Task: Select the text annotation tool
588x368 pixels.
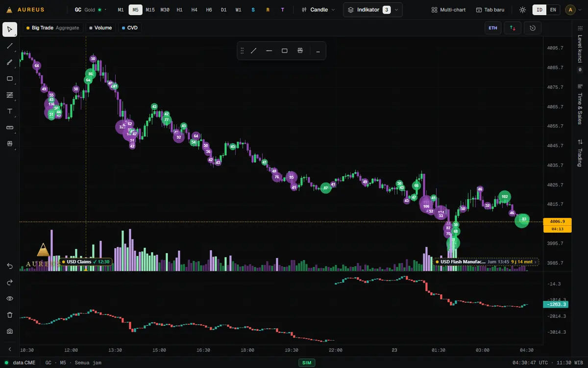Action: pos(10,111)
